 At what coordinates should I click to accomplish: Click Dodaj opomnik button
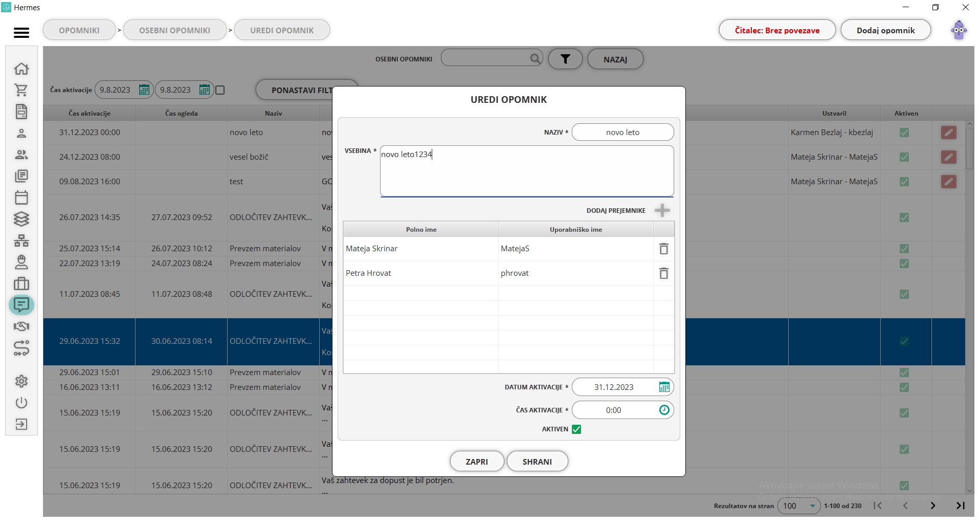886,30
